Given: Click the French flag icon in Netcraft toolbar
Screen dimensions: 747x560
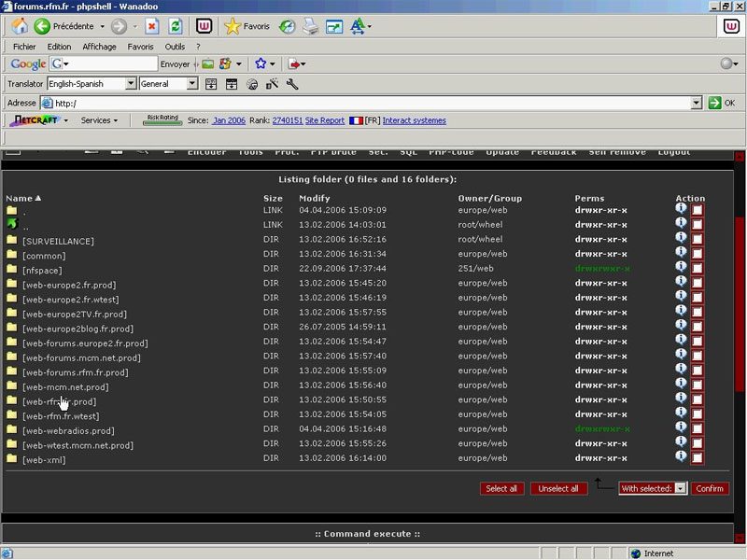Looking at the screenshot, I should coord(356,120).
